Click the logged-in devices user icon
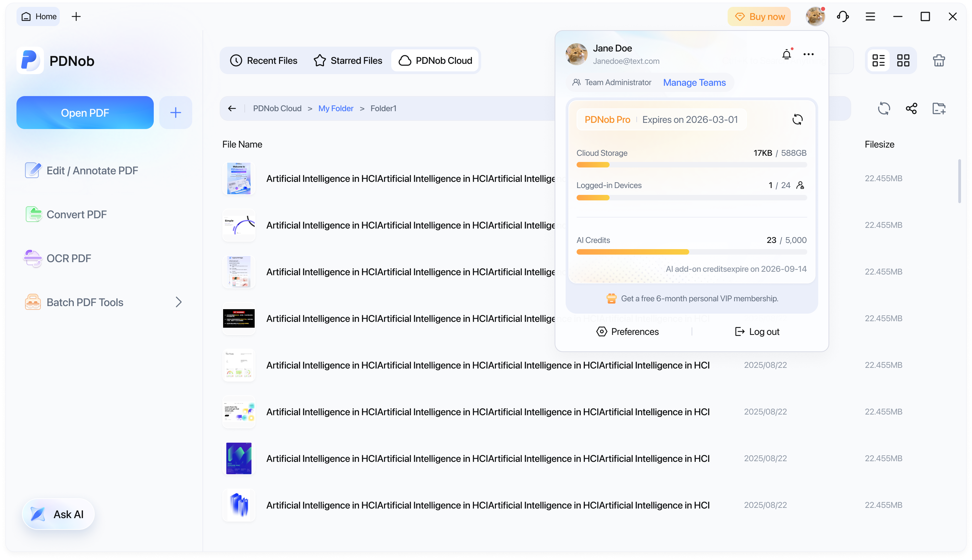The height and width of the screenshot is (560, 972). (800, 185)
